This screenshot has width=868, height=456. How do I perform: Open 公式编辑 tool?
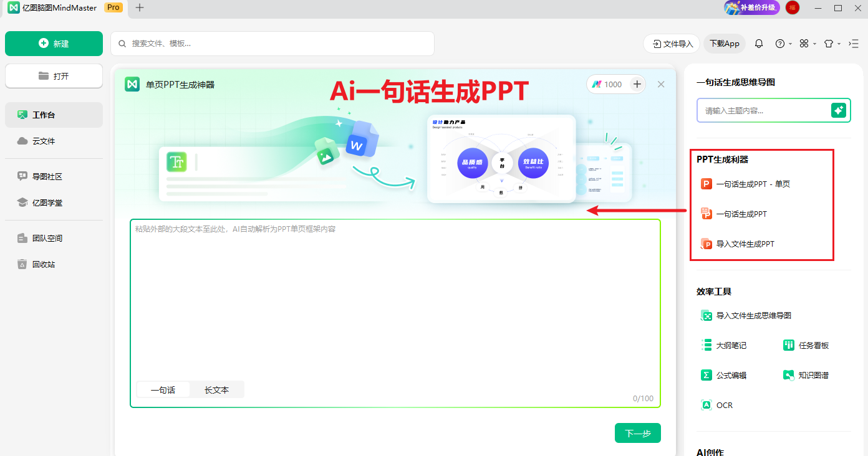click(724, 375)
